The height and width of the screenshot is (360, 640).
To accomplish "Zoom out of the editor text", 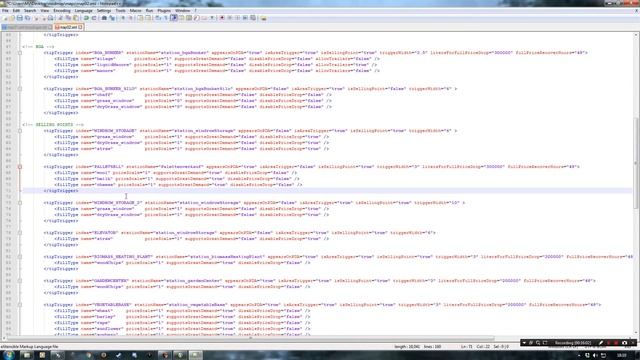I will 131,18.
